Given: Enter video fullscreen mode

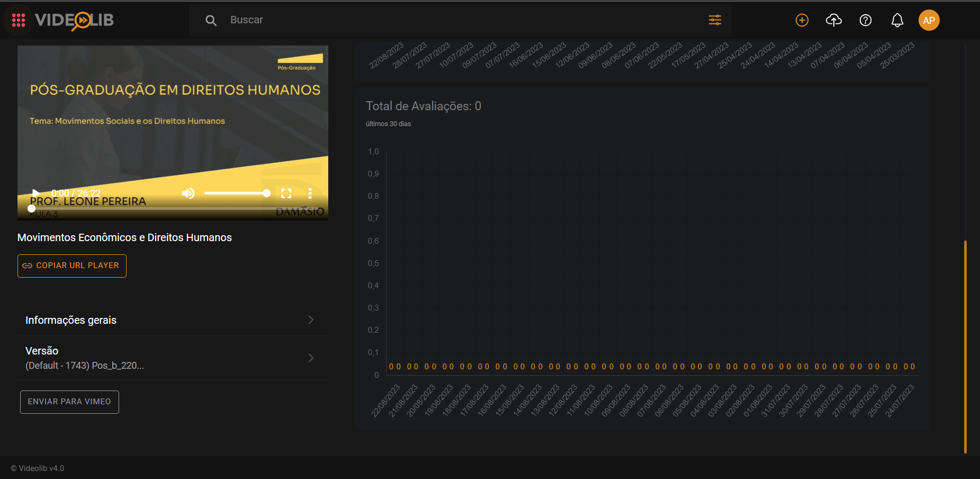Looking at the screenshot, I should (286, 193).
